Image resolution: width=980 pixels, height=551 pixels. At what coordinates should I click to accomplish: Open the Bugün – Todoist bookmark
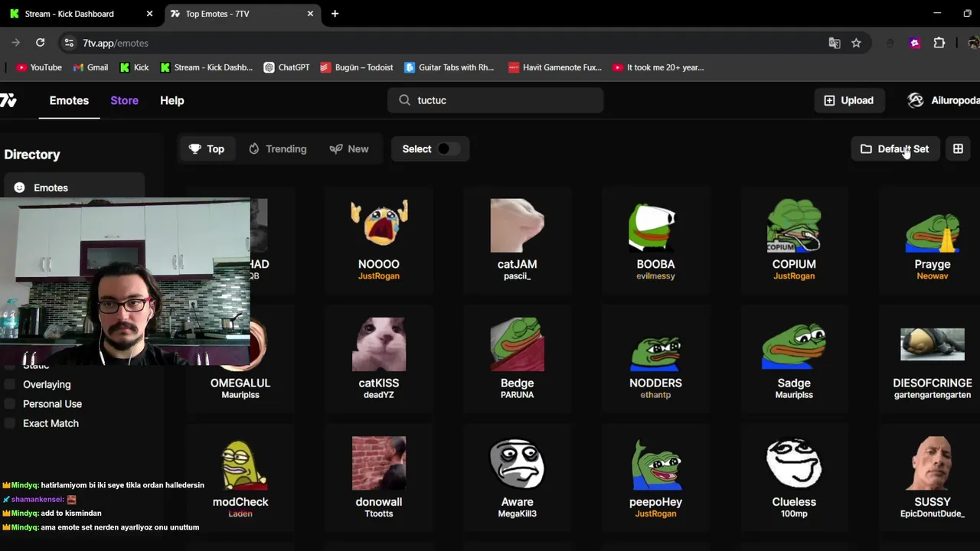click(357, 67)
